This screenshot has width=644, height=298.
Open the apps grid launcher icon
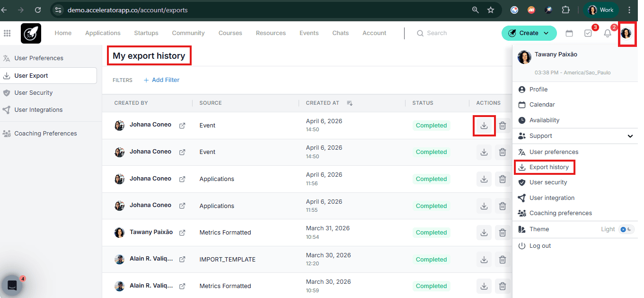coord(7,33)
